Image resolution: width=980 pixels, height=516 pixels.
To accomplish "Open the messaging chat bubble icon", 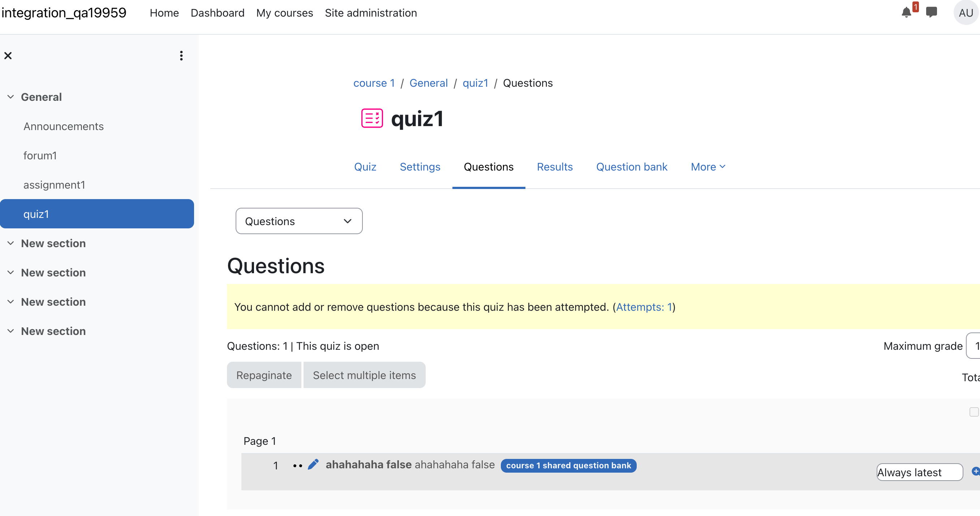I will click(931, 13).
